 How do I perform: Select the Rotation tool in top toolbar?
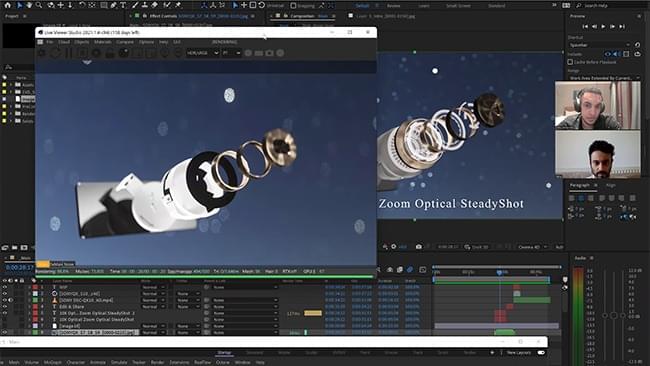click(x=82, y=5)
